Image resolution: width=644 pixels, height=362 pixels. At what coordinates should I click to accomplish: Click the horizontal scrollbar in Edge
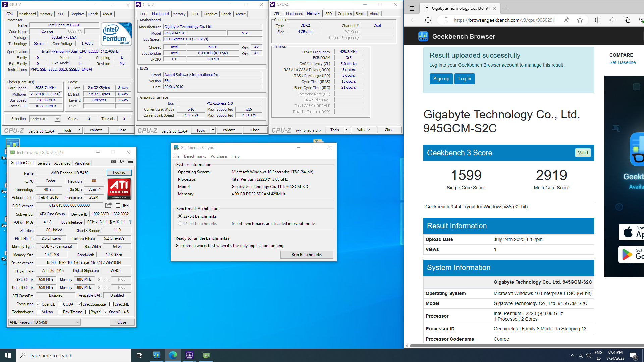527,346
